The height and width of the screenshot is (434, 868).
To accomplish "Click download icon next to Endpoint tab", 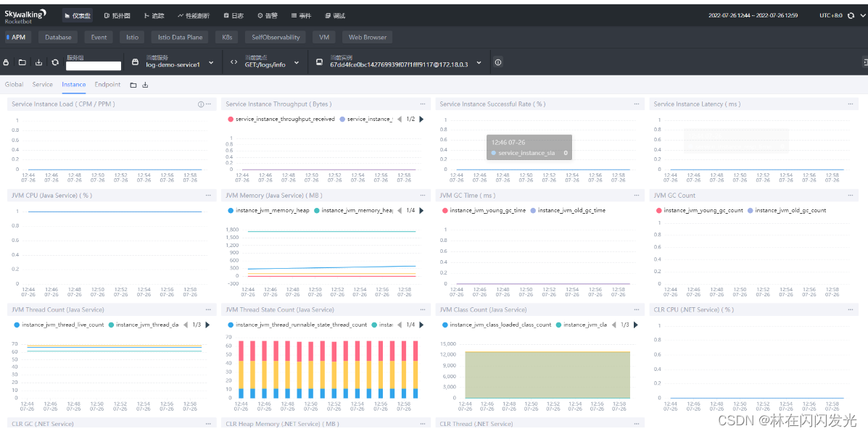I will 145,85.
